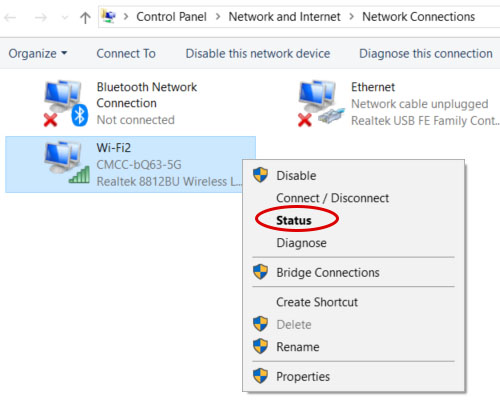Select the Ethernet adapter icon
This screenshot has width=500, height=400.
tap(321, 103)
